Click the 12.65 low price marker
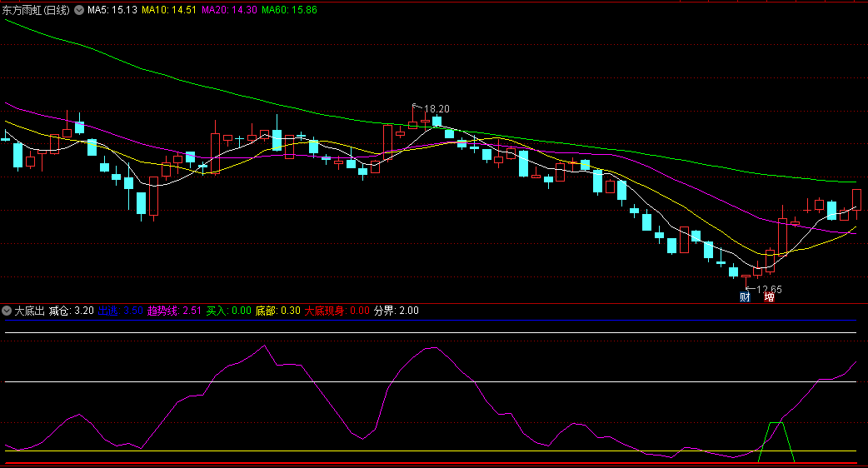The width and height of the screenshot is (868, 468). click(x=768, y=289)
